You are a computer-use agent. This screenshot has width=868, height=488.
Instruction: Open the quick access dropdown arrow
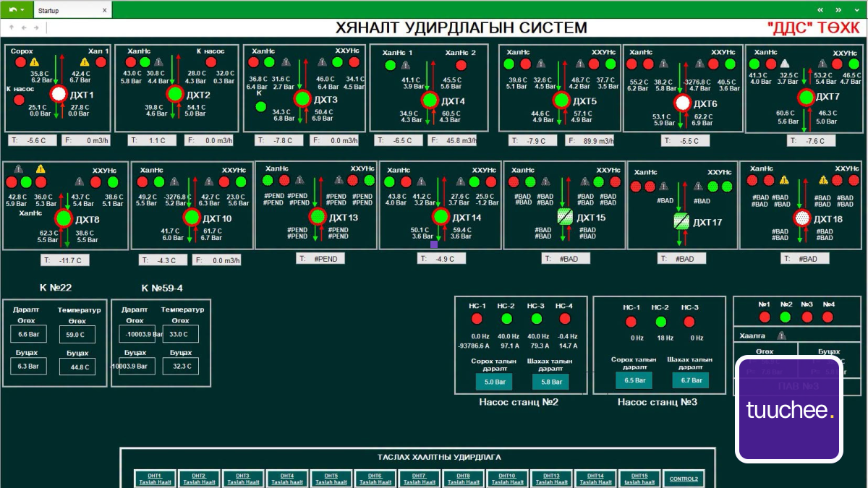23,10
